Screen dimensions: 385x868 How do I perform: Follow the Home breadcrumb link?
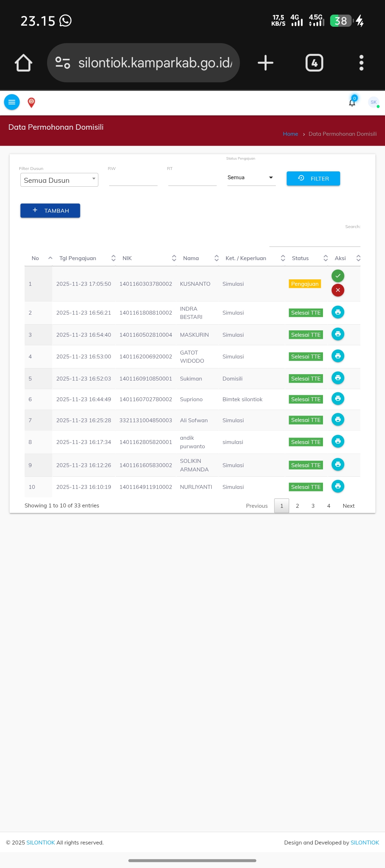(x=290, y=134)
